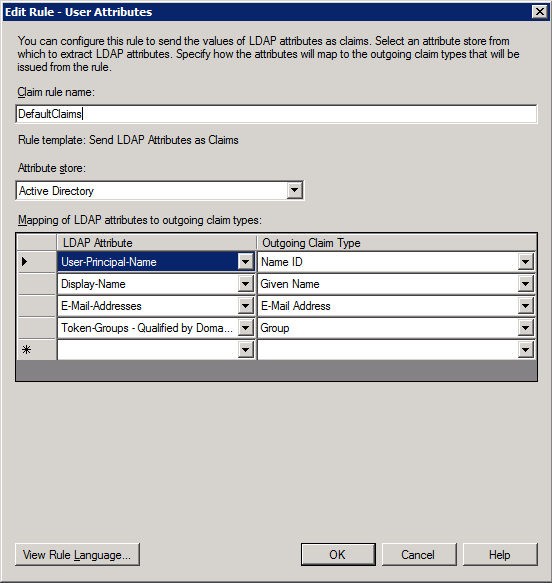Click View Rule Language button

[77, 554]
